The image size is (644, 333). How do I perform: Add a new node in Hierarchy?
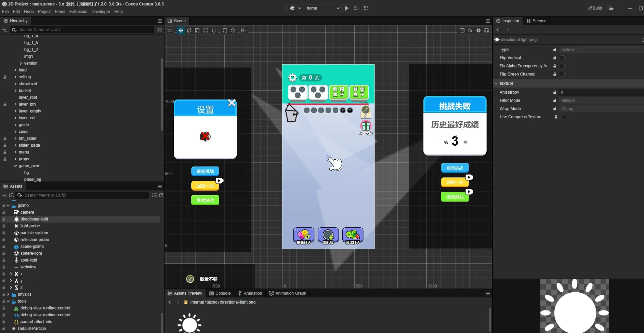(4, 30)
